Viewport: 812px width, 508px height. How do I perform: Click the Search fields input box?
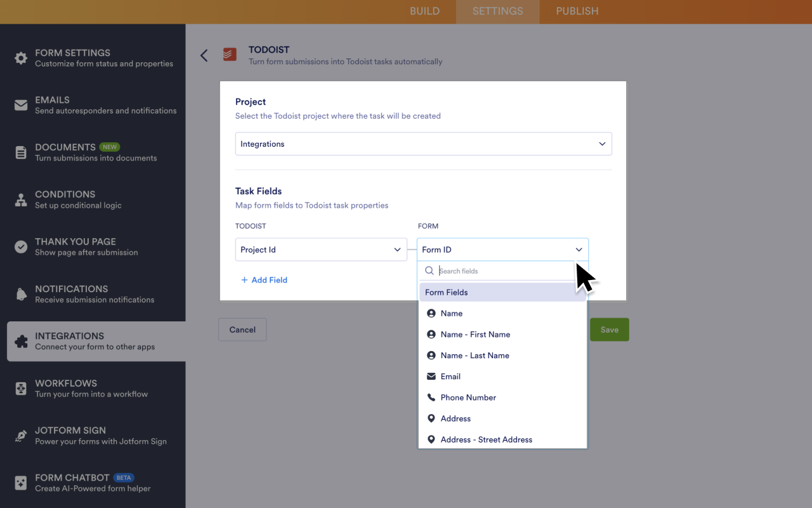501,271
